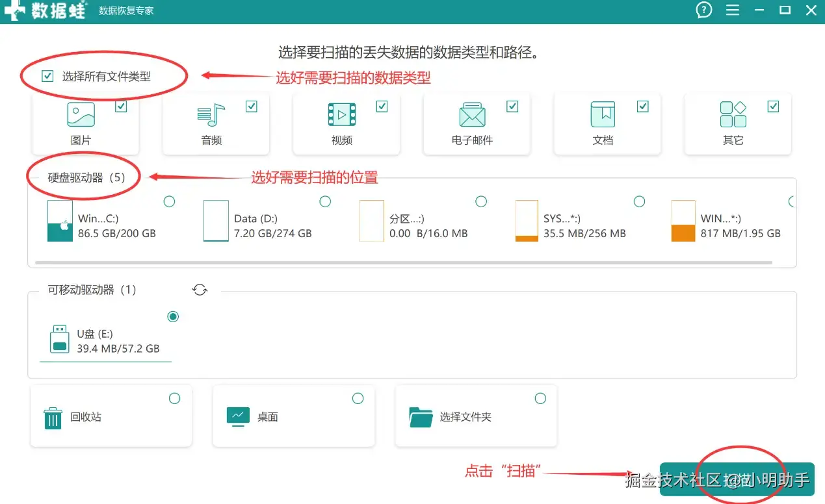Viewport: 825px width, 504px height.
Task: Select the U盘 (E:) radio button
Action: (x=173, y=316)
